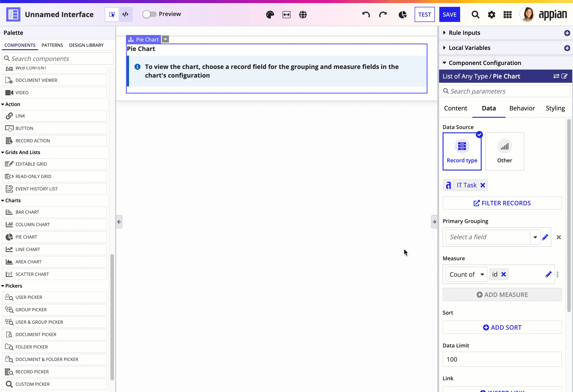Image resolution: width=573 pixels, height=392 pixels.
Task: Add a new rule input
Action: (567, 33)
